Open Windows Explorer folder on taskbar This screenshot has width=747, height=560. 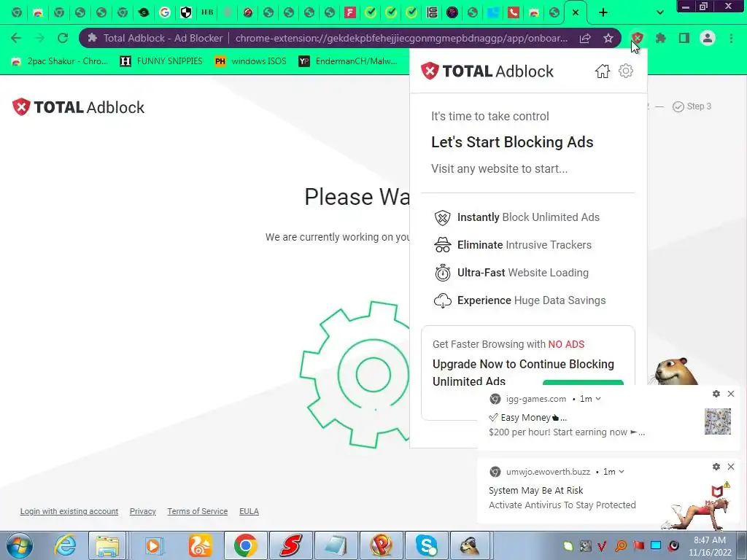(108, 545)
